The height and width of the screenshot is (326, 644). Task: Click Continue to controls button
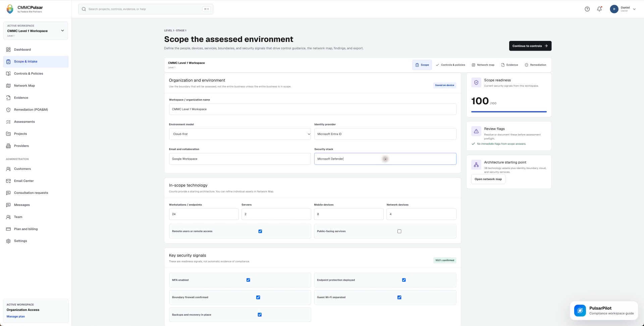pos(530,46)
